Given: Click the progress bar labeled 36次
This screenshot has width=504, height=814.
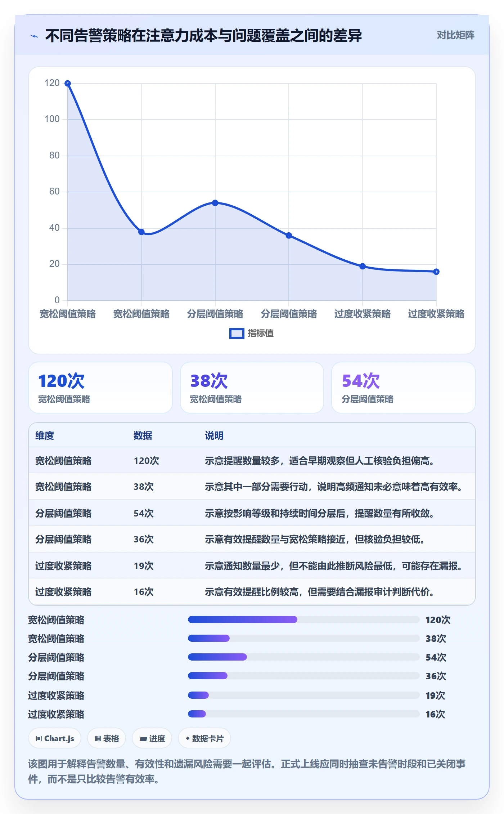Looking at the screenshot, I should pos(303,676).
